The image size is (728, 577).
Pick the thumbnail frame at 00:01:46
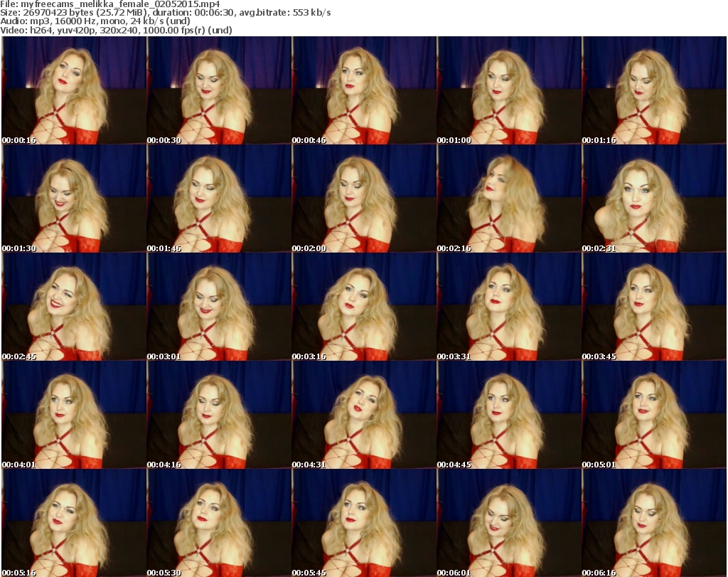pos(219,198)
